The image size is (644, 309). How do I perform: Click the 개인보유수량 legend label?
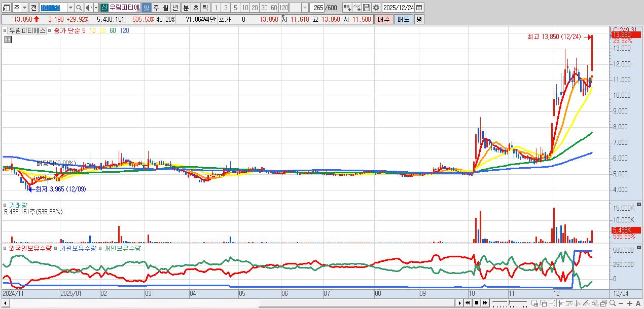point(123,248)
